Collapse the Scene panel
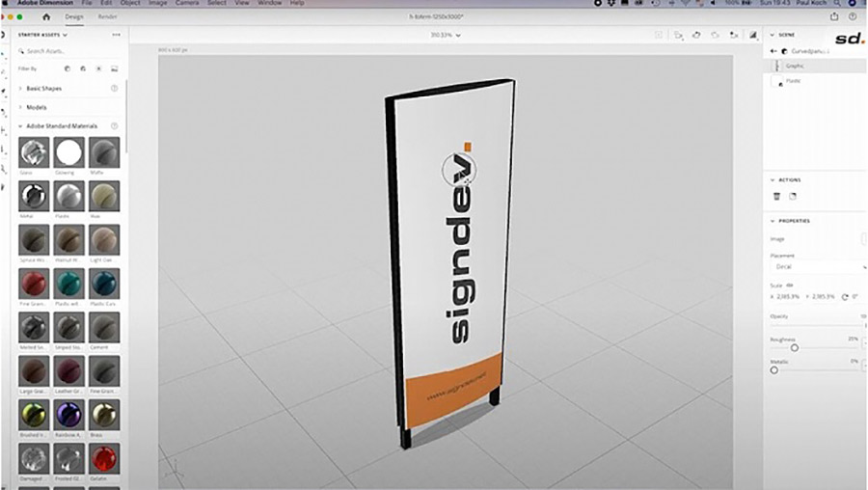 773,35
